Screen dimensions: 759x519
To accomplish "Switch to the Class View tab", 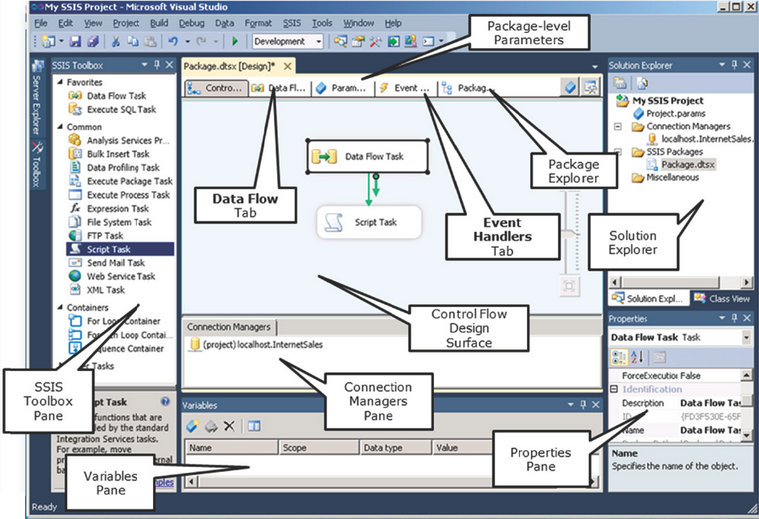I will [721, 299].
